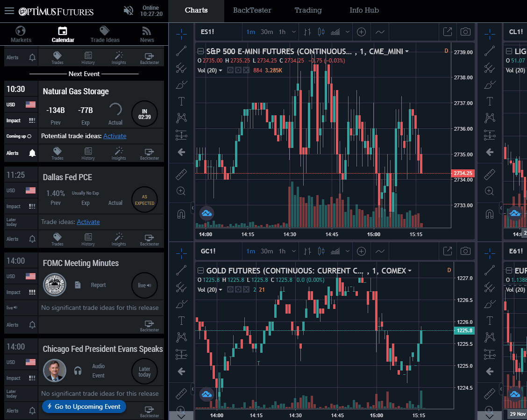
Task: Open Trades for the Natural Gas Storage event
Action: tap(57, 154)
